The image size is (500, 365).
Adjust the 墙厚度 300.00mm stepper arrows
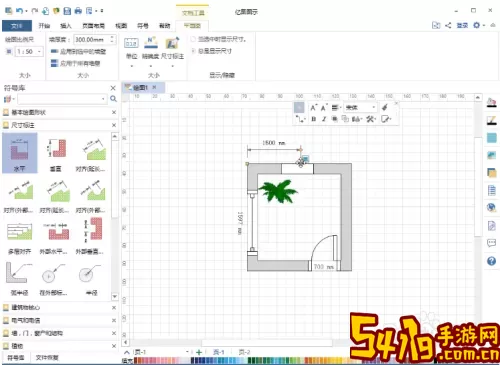[x=112, y=39]
